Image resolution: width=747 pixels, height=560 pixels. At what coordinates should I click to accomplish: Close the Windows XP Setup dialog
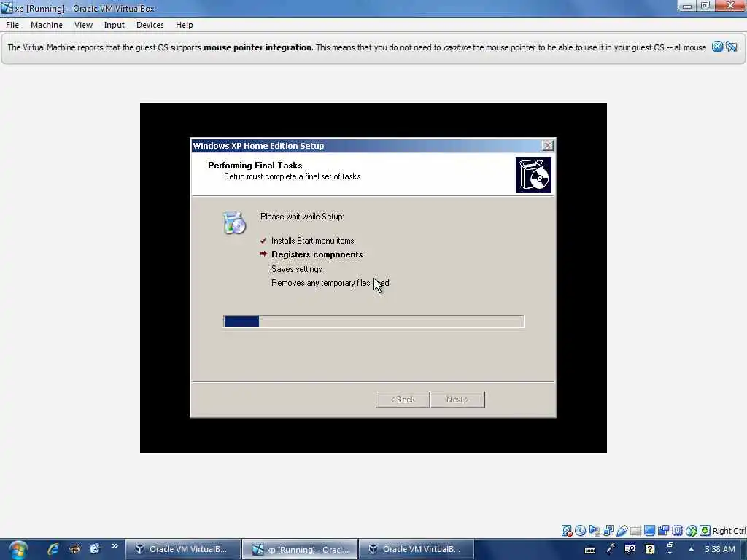tap(548, 145)
